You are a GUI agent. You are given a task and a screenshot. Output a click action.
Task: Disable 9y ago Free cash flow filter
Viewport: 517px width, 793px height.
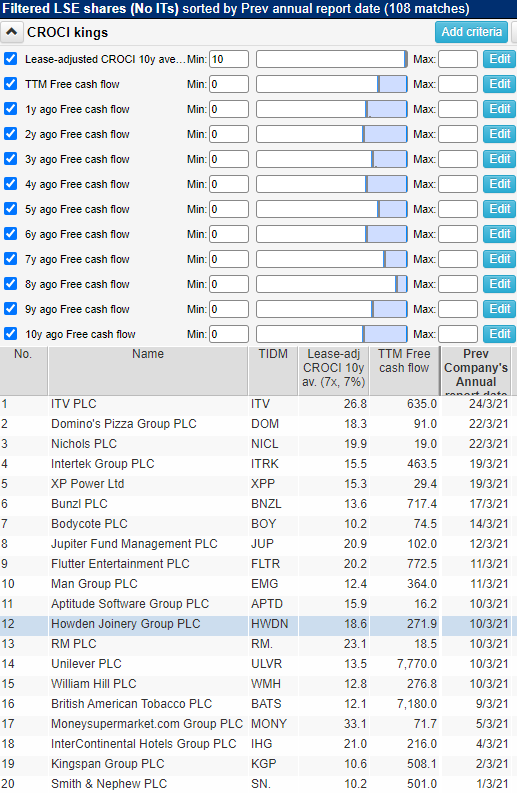pyautogui.click(x=11, y=309)
